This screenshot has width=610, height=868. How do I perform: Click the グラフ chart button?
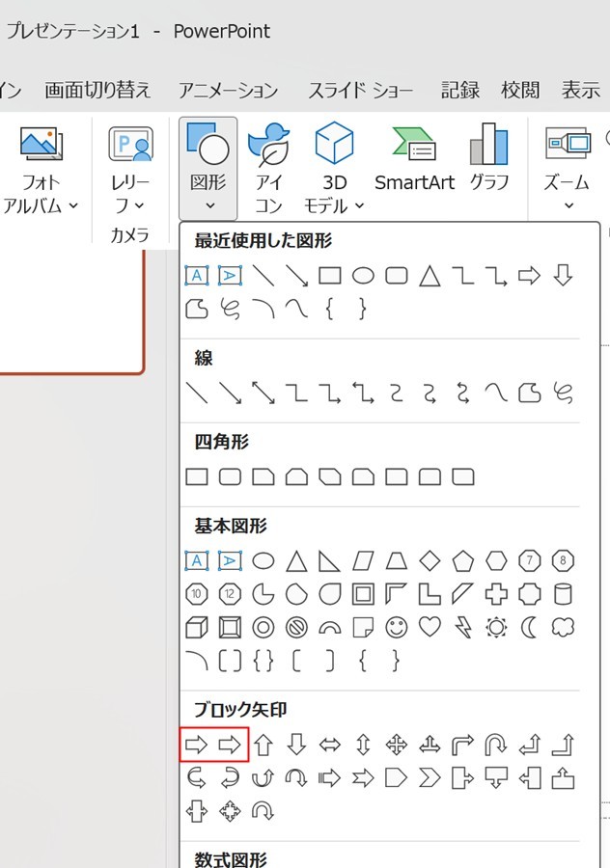coord(489,160)
